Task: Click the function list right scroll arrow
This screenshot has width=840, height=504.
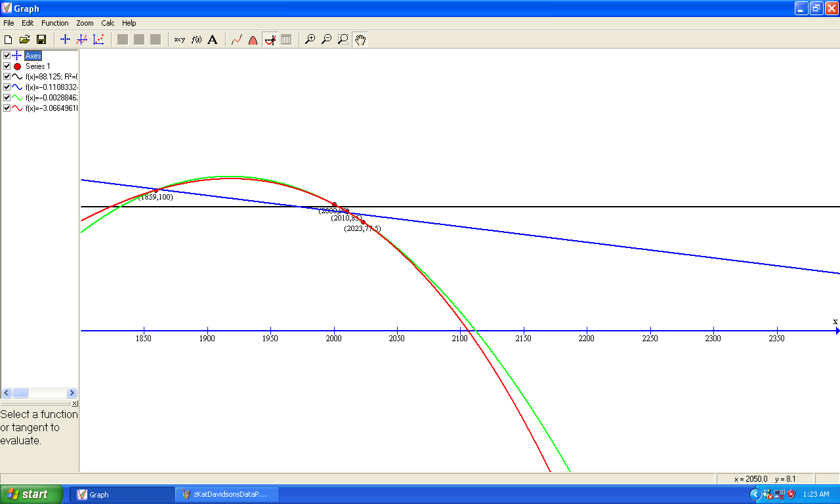Action: 72,392
